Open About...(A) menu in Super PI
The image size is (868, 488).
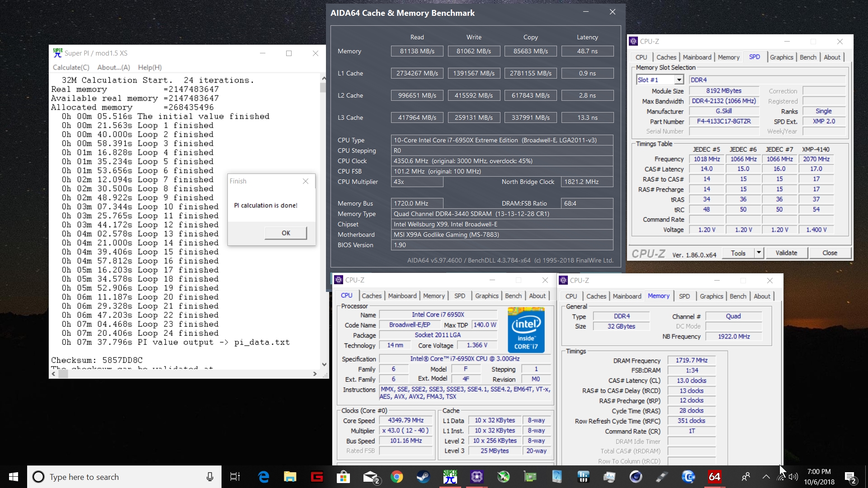point(113,67)
